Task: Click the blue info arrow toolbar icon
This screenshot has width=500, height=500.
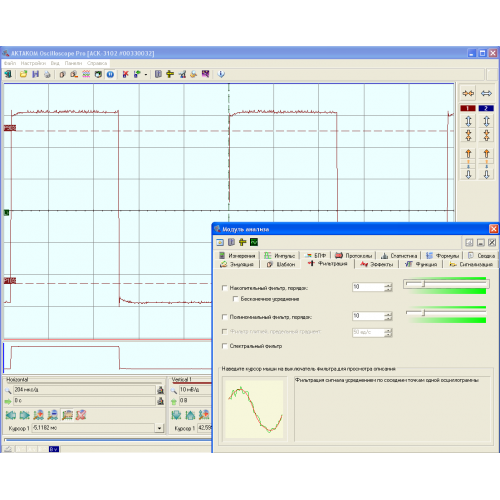Action: click(x=221, y=74)
